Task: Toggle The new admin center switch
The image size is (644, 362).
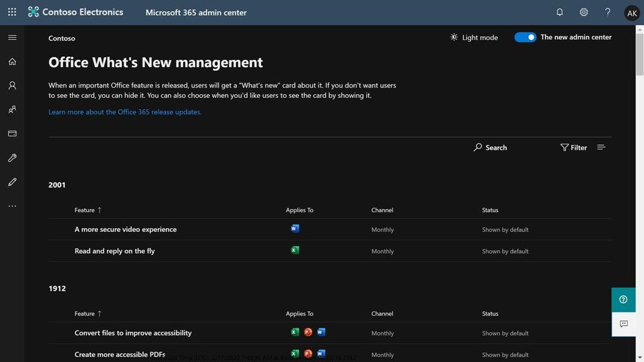Action: tap(525, 37)
